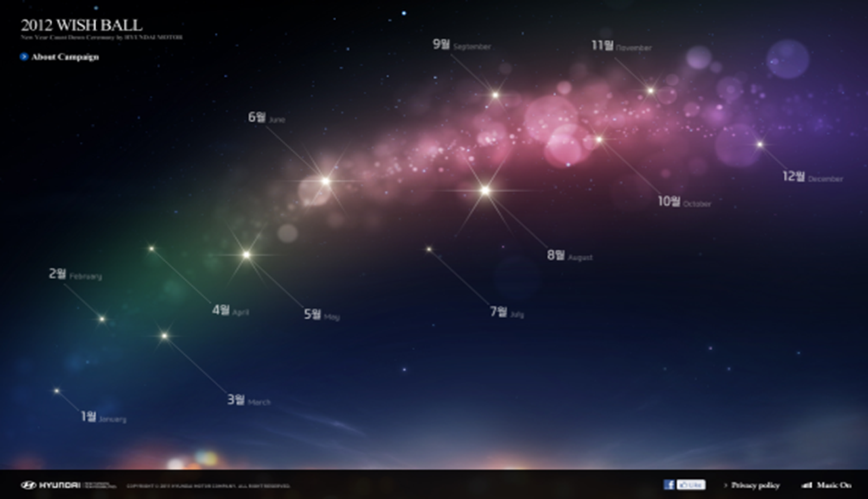The height and width of the screenshot is (499, 868).
Task: Click the star linked to 9월 September
Action: click(495, 95)
